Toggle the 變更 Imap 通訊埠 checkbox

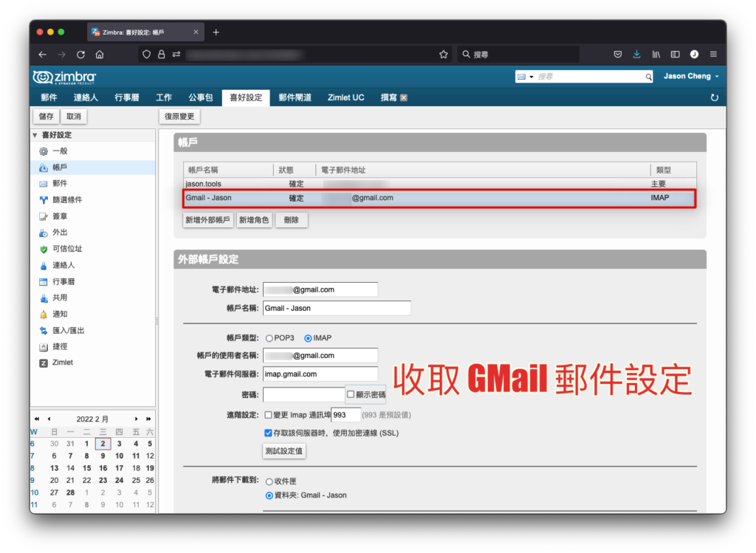point(268,415)
